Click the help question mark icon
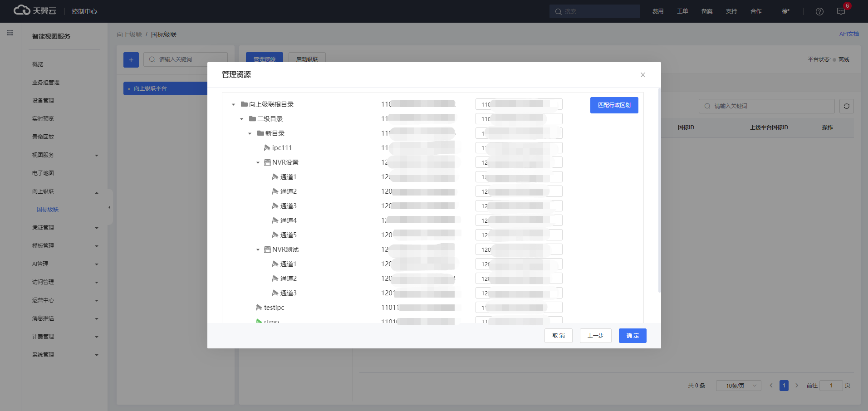Screen dimensions: 868x411 (819, 11)
